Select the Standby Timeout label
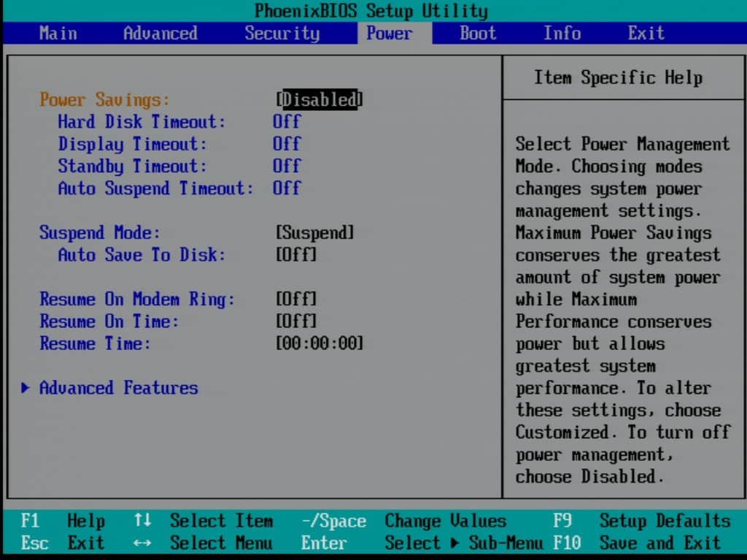The image size is (747, 560). [133, 167]
